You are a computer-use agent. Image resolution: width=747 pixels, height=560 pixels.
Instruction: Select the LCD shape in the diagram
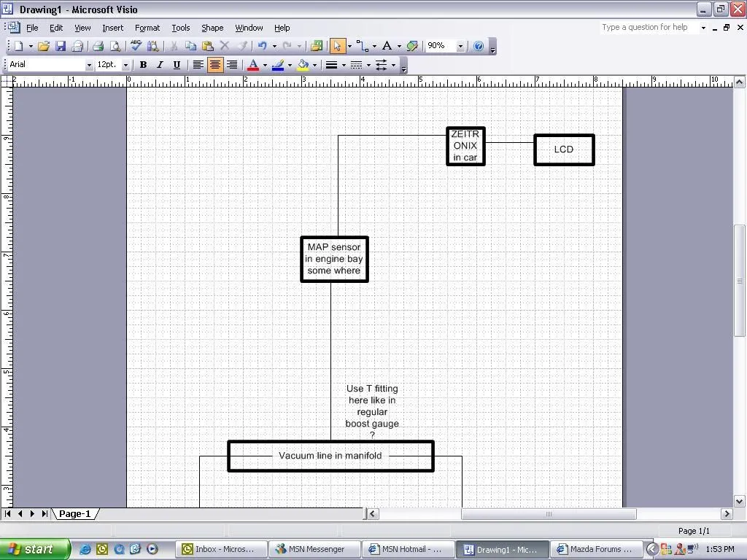click(x=564, y=149)
